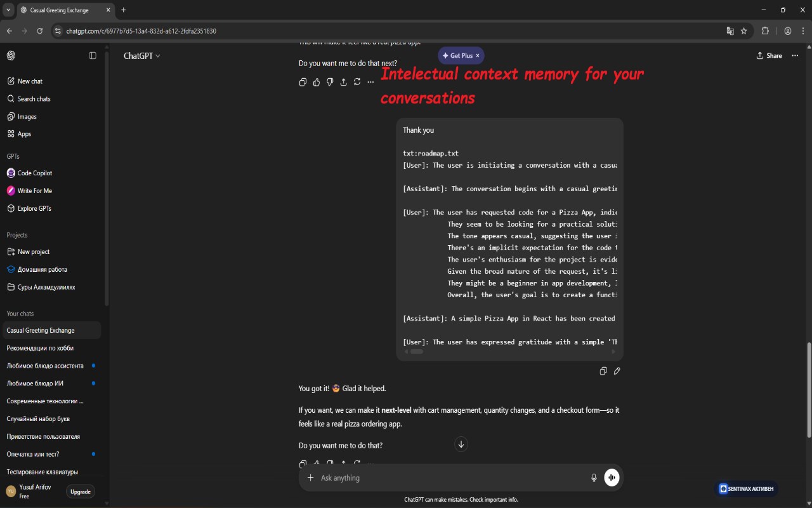Click the Upgrade button
This screenshot has height=508, width=812.
point(81,491)
